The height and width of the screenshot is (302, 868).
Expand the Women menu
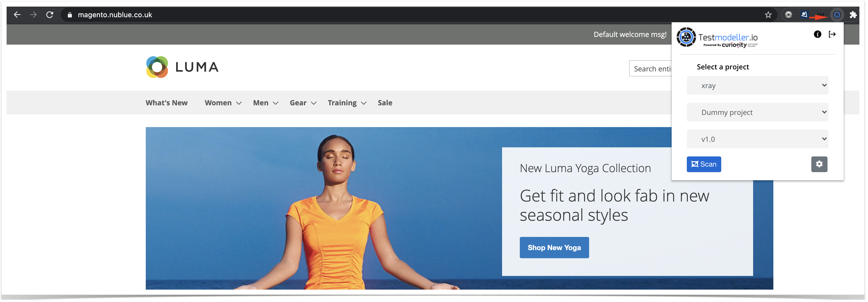223,103
